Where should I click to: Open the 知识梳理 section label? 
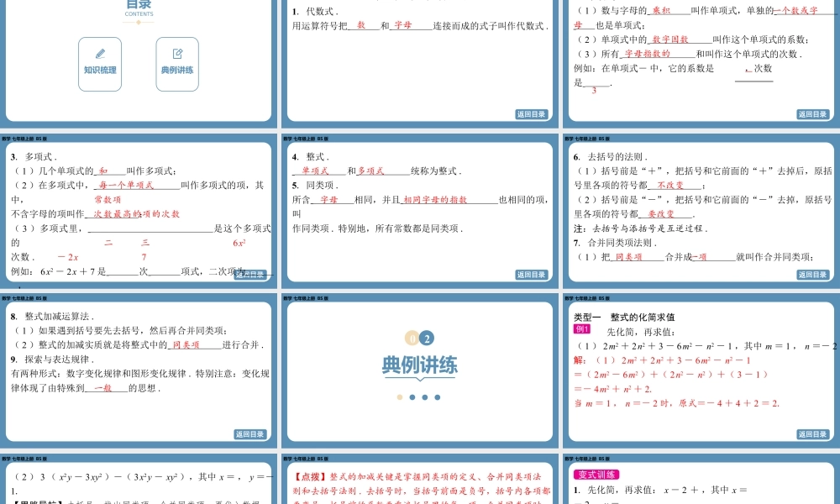(100, 71)
